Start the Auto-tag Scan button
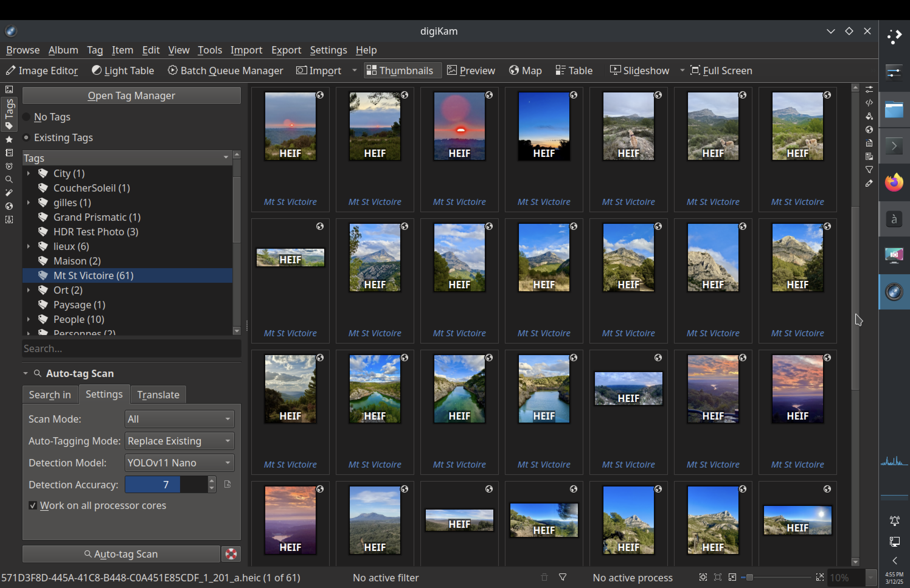This screenshot has height=588, width=910. click(121, 554)
